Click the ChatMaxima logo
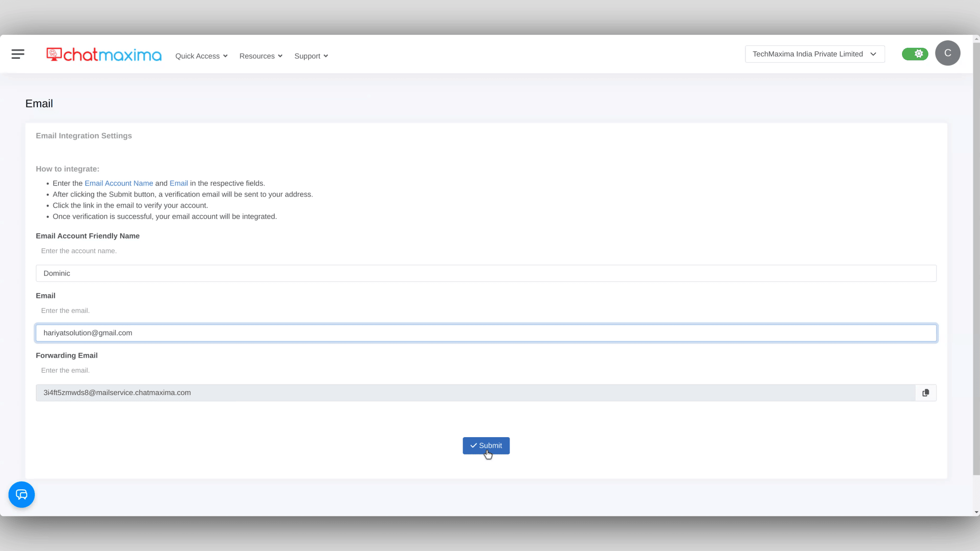This screenshot has height=551, width=980. [x=104, y=55]
